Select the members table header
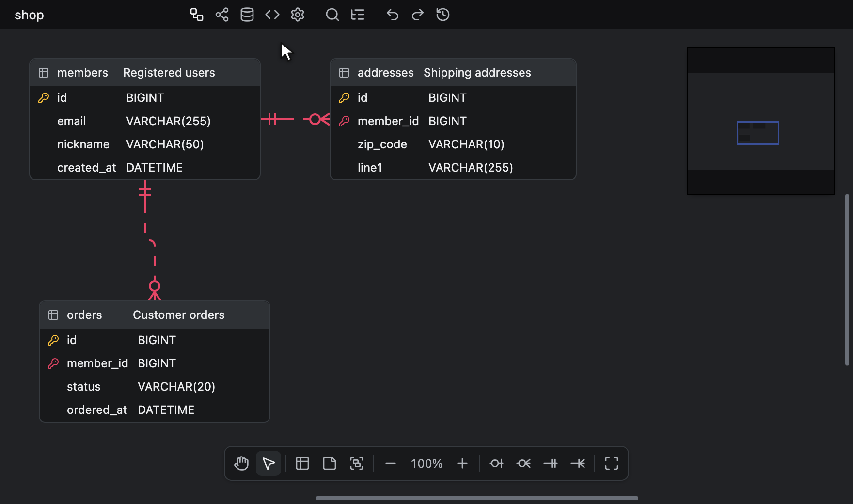Screen dimensions: 853x504 click(145, 73)
